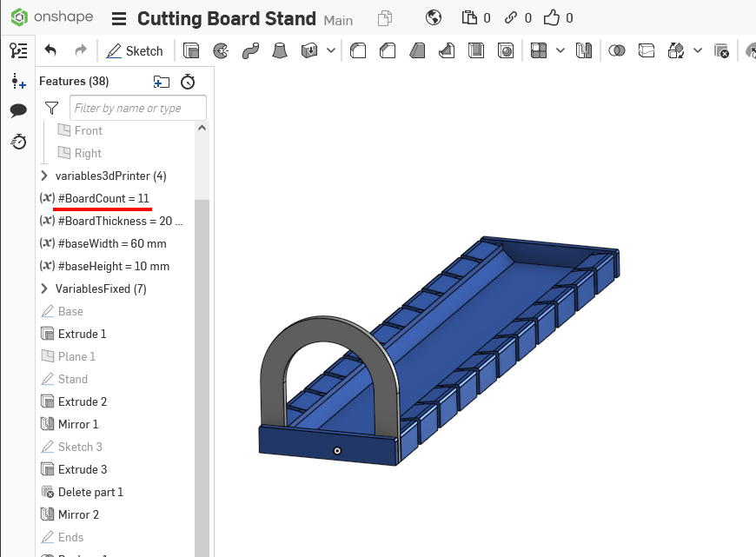Open the Transform tools dropdown arrow
756x557 pixels.
click(698, 50)
